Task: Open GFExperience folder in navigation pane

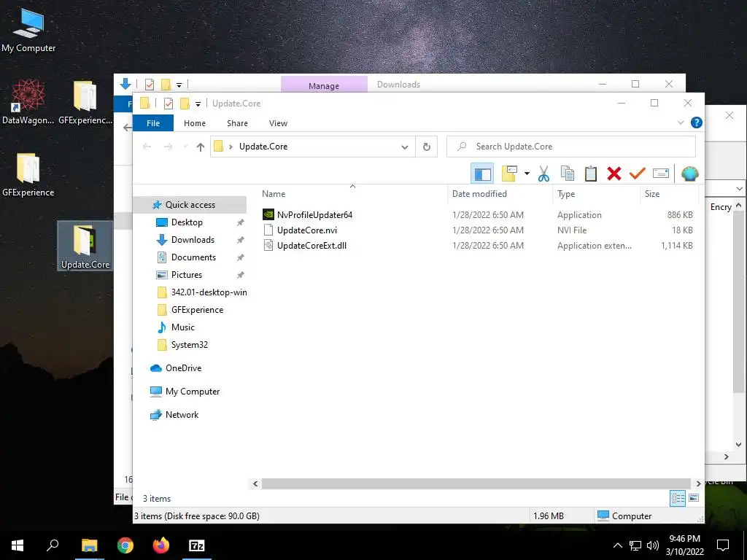Action: click(197, 310)
